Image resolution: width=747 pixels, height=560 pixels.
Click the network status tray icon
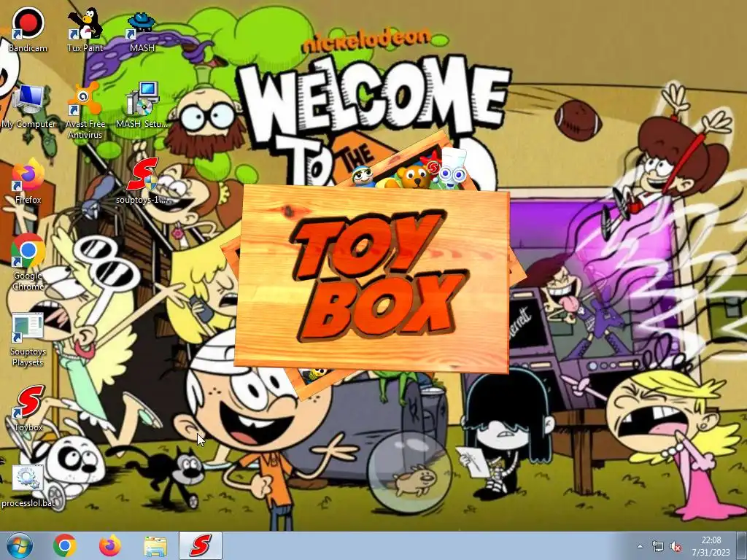(658, 546)
